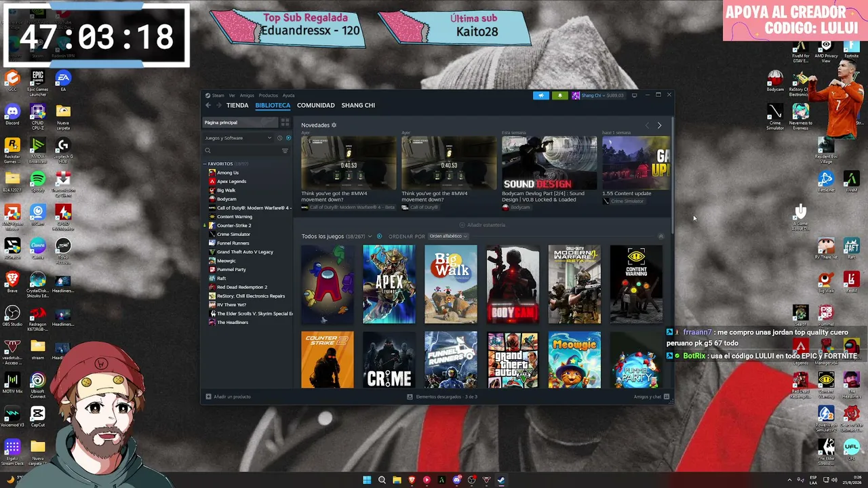Expand the Todos los juegos shelf dropdown
This screenshot has width=868, height=488.
(370, 236)
